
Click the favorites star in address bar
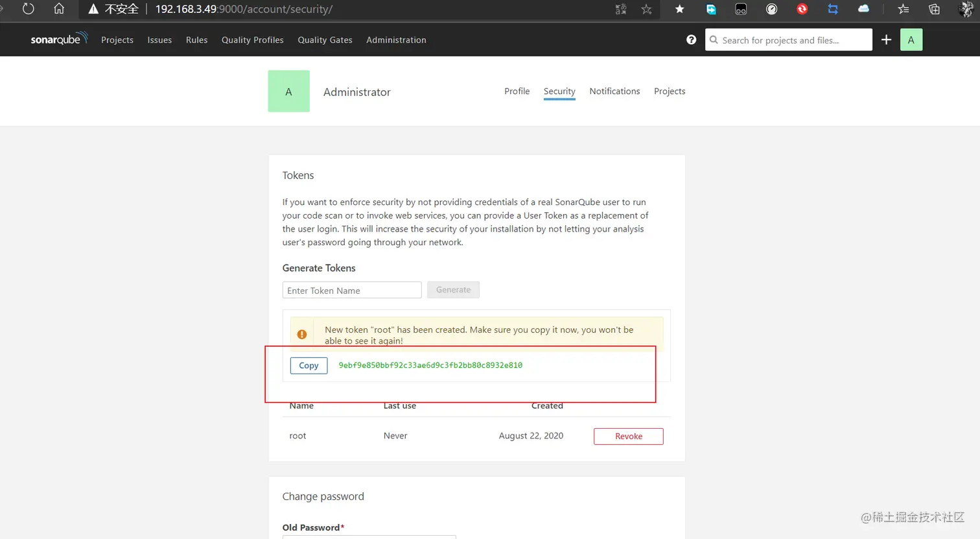coord(646,9)
